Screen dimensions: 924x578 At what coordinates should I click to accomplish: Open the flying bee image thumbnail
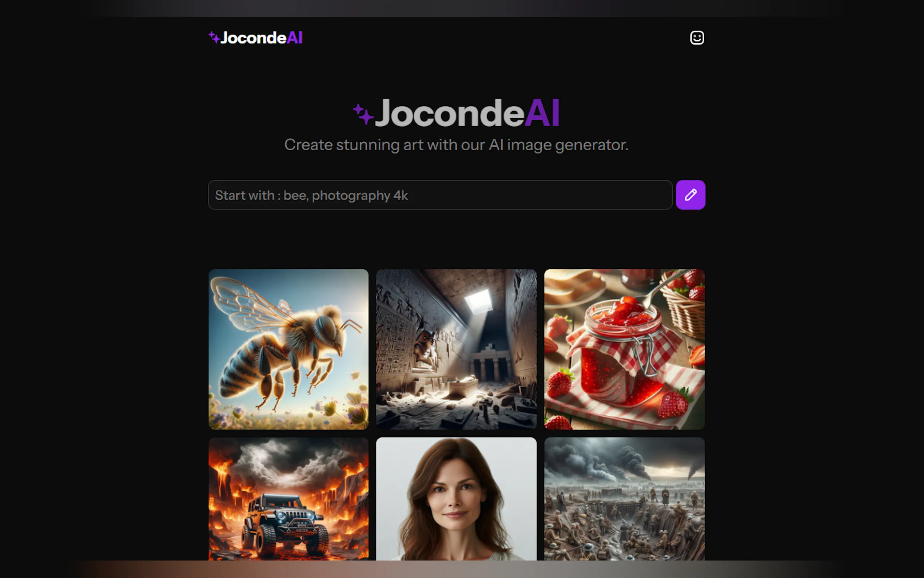(288, 349)
